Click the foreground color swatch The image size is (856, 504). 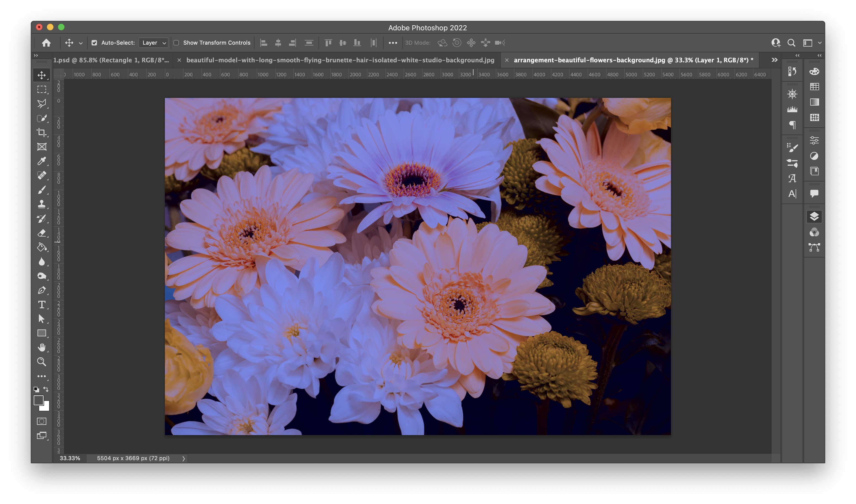[x=38, y=400]
